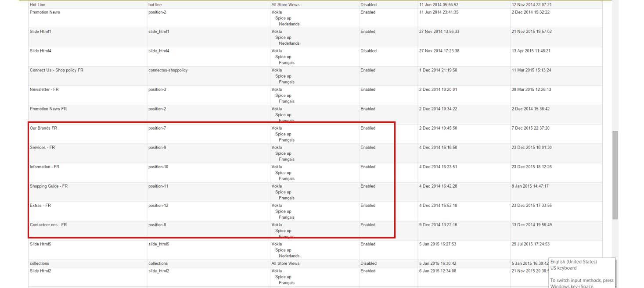The height and width of the screenshot is (288, 644).
Task: Select the Slide Html4 block title
Action: tap(40, 51)
